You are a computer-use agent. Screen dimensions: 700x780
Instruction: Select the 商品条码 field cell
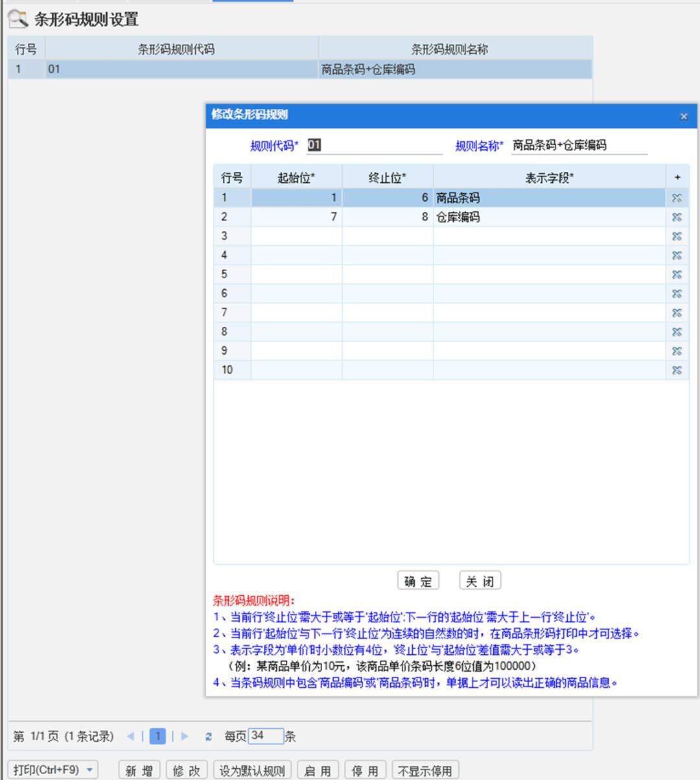(549, 198)
